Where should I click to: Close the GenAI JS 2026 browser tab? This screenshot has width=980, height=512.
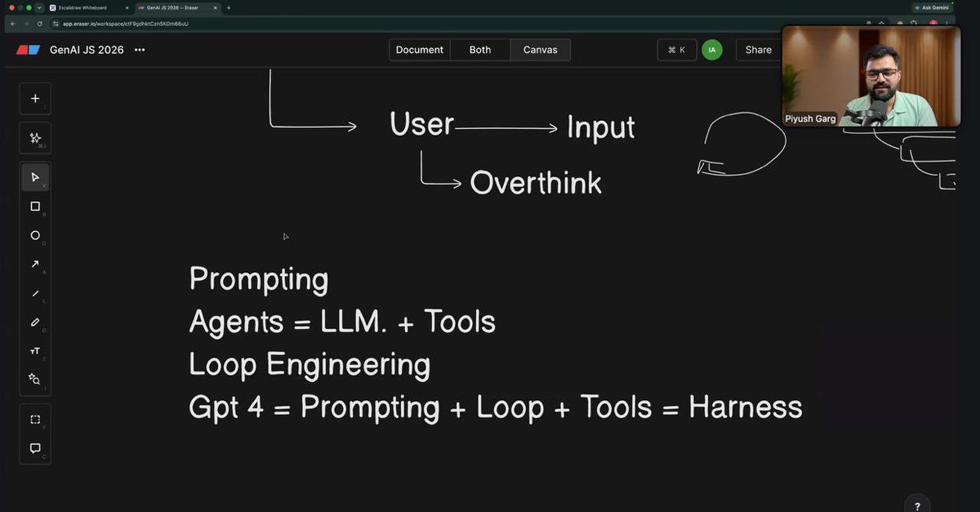[x=215, y=7]
